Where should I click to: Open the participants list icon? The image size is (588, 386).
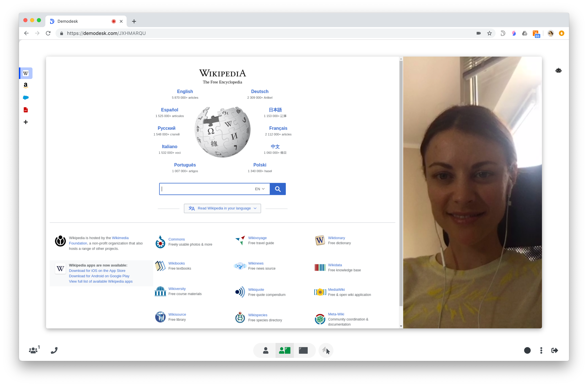click(34, 350)
